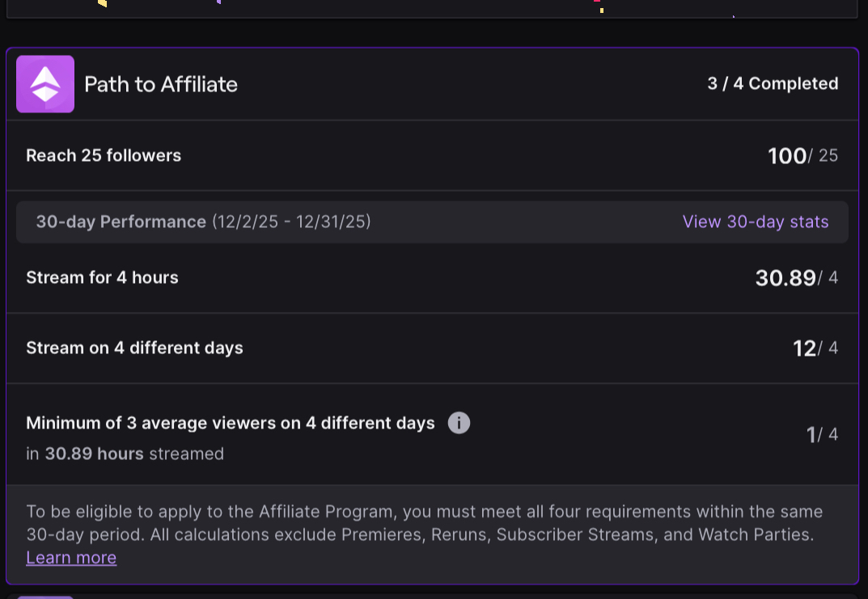Follow the Learn more link
868x599 pixels.
[71, 558]
